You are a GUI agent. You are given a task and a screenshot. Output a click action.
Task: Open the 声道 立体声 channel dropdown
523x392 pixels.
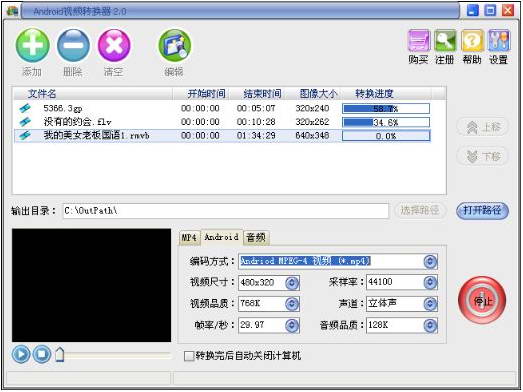pos(430,304)
